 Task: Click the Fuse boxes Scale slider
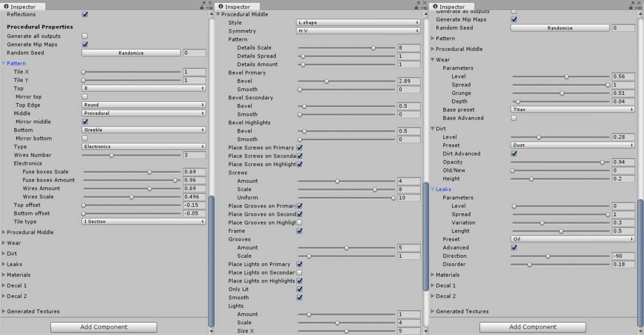tap(131, 172)
